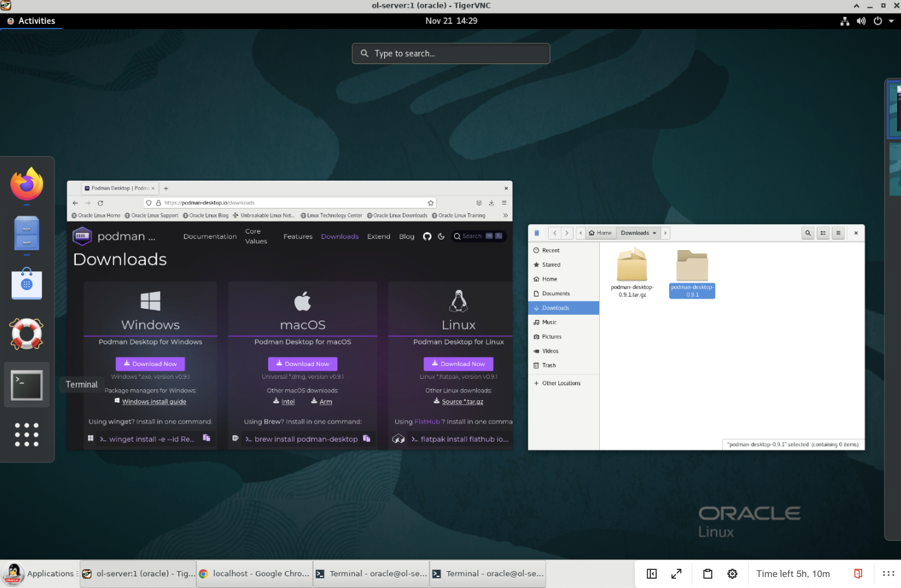
Task: Click the search icon in the Files window
Action: [808, 233]
